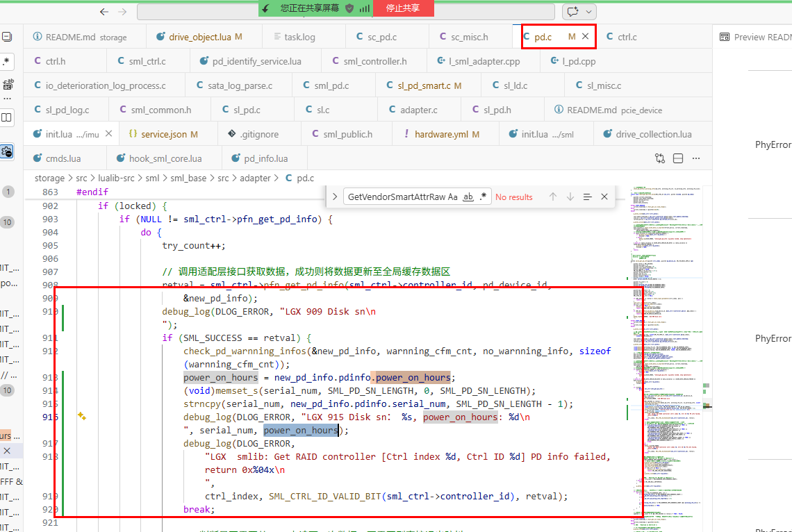Go to next match in find widget

point(570,197)
